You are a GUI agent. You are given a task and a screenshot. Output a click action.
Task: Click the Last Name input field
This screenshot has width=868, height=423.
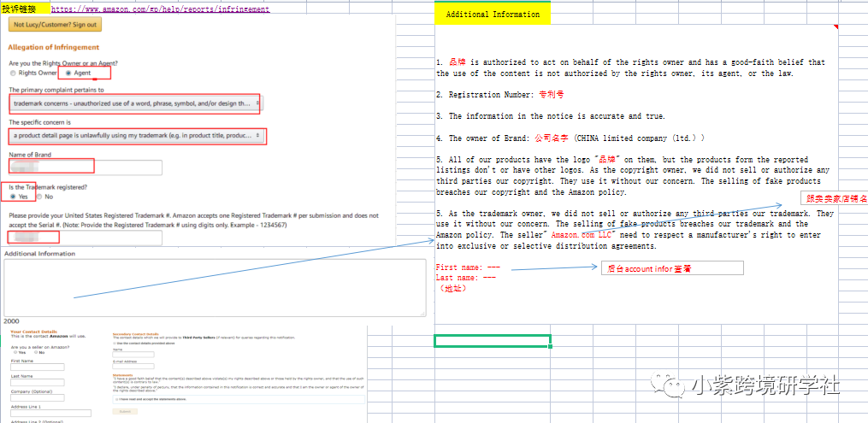click(x=38, y=383)
